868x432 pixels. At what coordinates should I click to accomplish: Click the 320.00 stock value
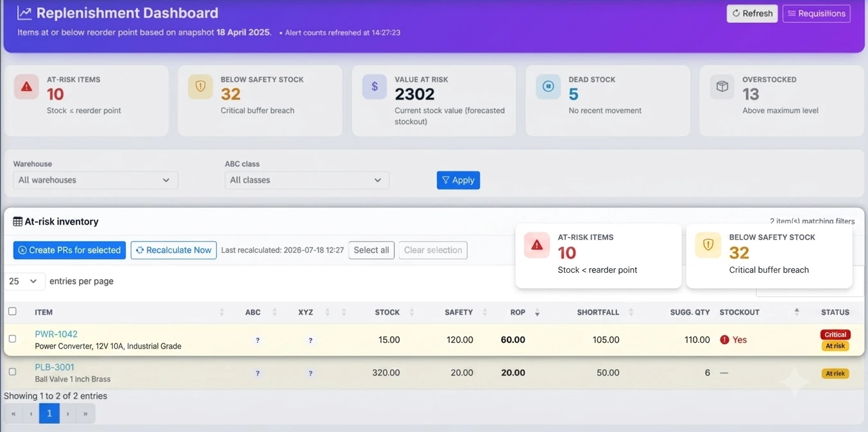coord(386,372)
